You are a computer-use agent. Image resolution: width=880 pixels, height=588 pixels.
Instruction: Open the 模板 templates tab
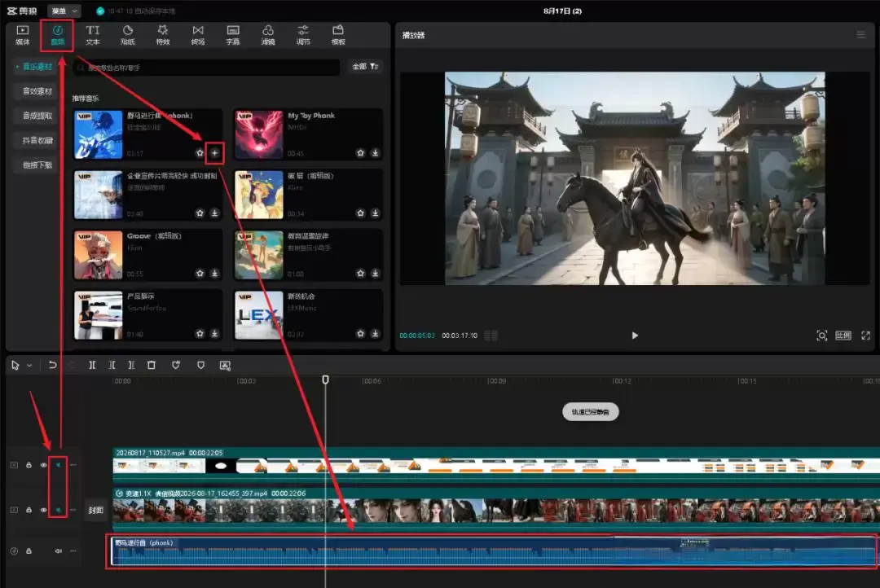click(x=338, y=35)
